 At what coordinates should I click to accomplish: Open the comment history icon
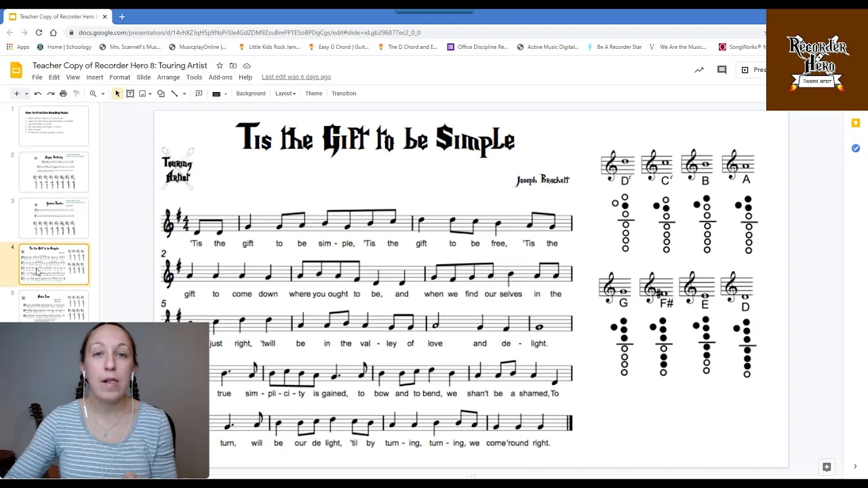click(x=722, y=70)
